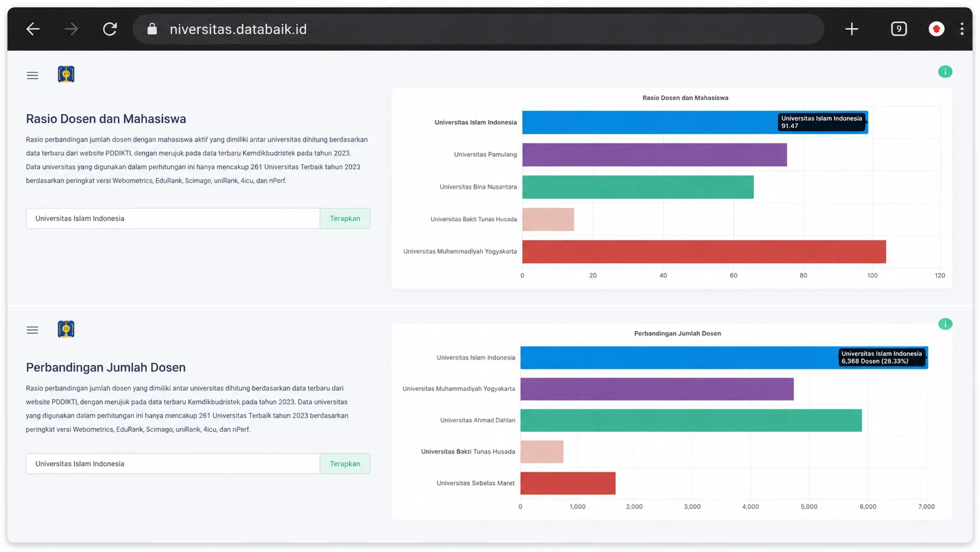Click Universitas Sebelas Maret axis label
980x552 pixels.
475,483
